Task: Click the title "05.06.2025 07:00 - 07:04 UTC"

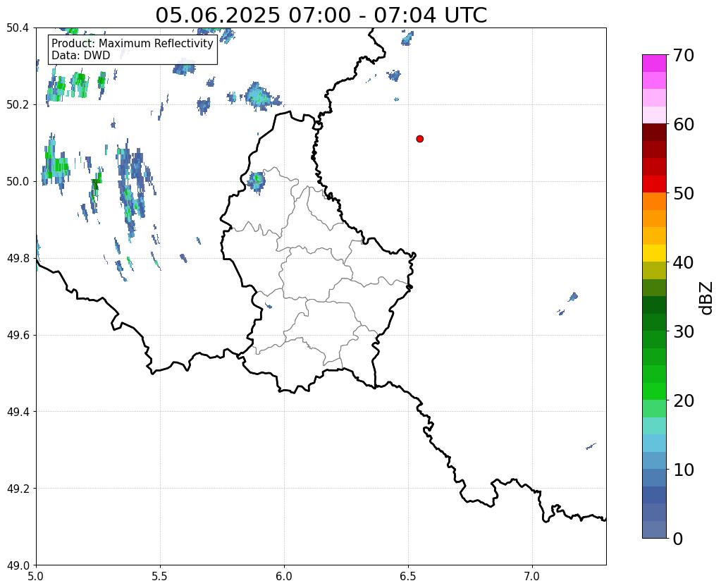Action: pyautogui.click(x=321, y=16)
